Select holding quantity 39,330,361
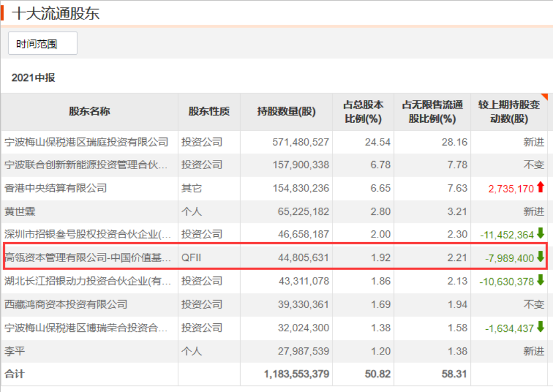This screenshot has width=553, height=392. [x=303, y=304]
